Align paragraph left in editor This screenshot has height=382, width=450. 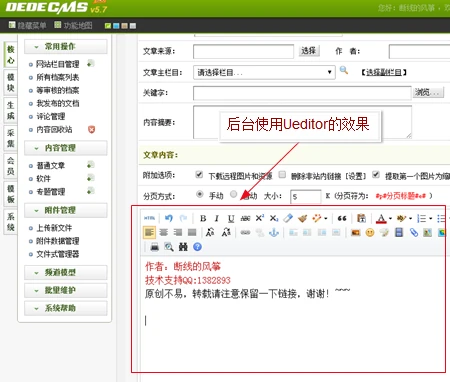149,232
